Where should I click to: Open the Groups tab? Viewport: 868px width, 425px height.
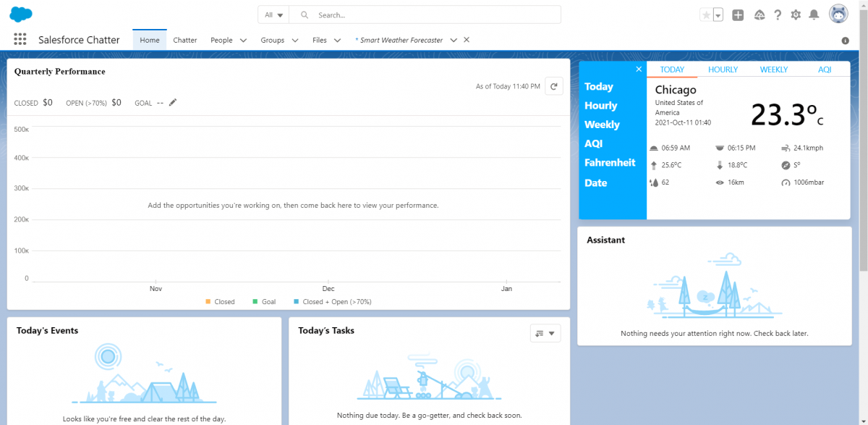(x=273, y=40)
